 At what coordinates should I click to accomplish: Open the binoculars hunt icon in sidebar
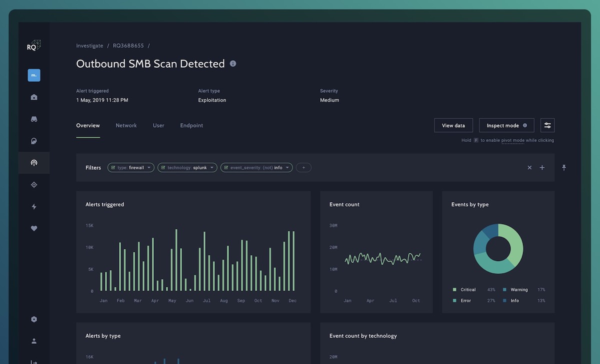pos(34,119)
